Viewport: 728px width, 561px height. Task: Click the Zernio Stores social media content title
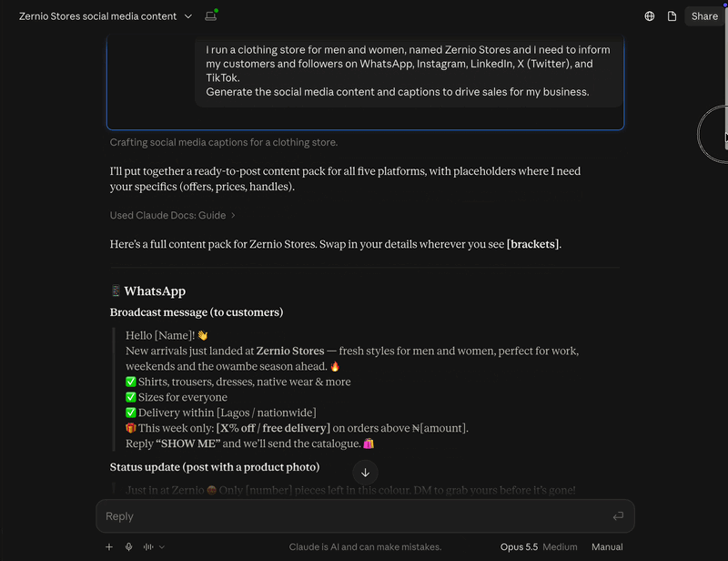click(97, 16)
